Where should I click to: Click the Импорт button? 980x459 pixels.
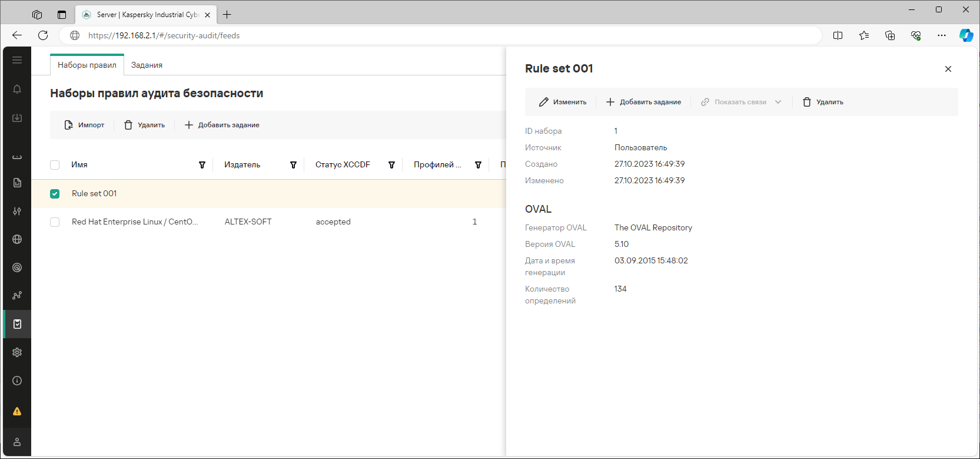coord(84,125)
